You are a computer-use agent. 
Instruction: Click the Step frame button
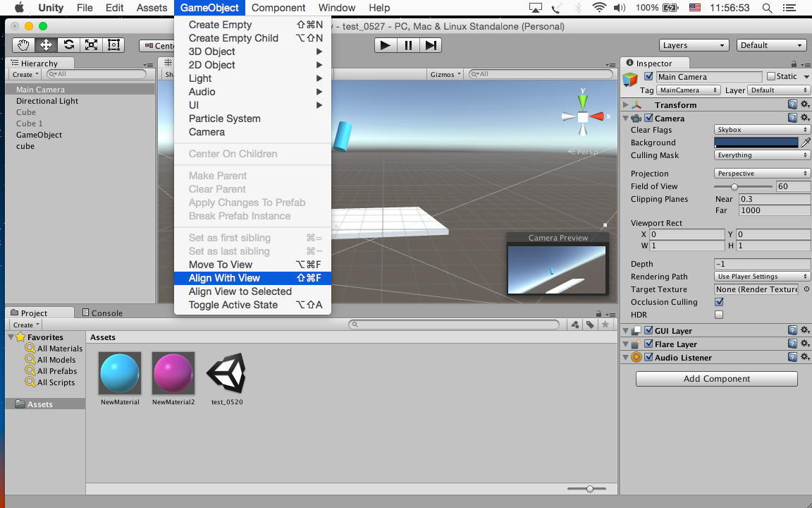click(x=431, y=45)
